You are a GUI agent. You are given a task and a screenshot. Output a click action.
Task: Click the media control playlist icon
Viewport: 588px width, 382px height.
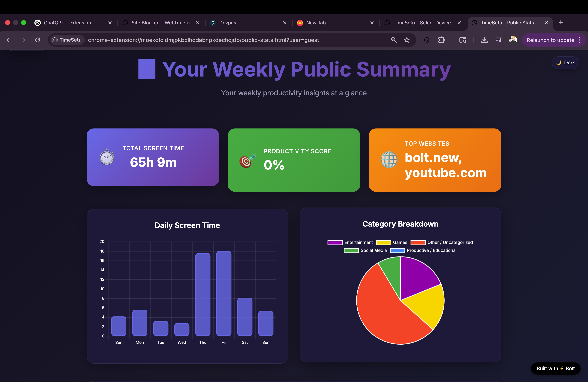(x=499, y=40)
